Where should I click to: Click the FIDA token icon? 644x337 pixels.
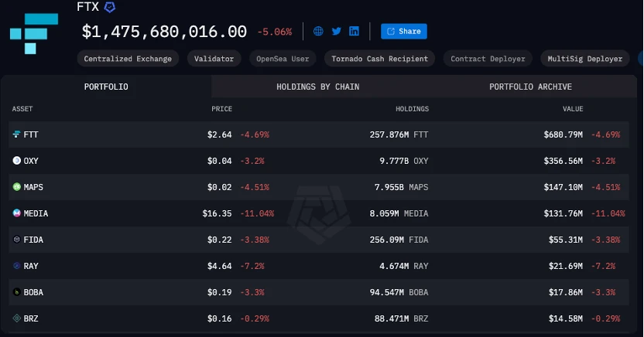tap(17, 240)
